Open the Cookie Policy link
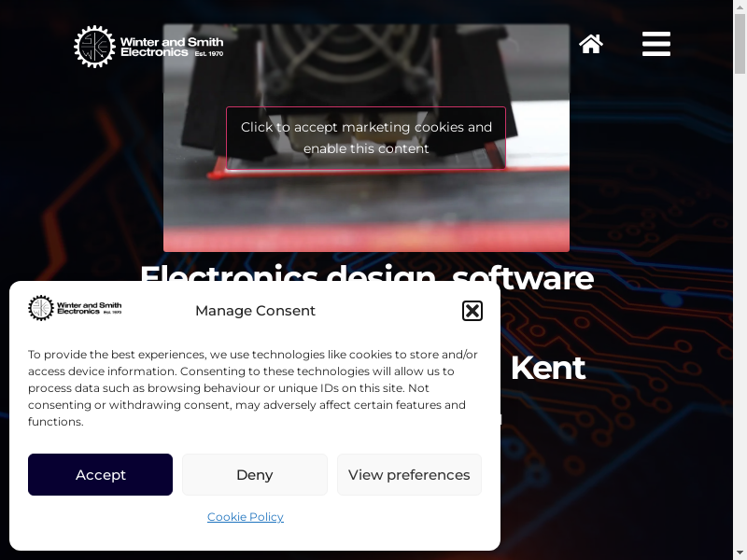Screen dimensions: 747x560 [246, 517]
